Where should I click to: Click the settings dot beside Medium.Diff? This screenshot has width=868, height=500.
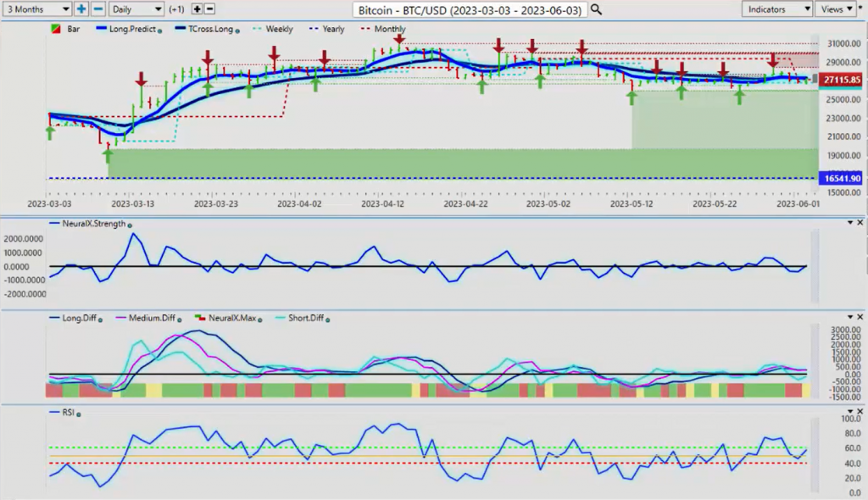click(x=180, y=319)
